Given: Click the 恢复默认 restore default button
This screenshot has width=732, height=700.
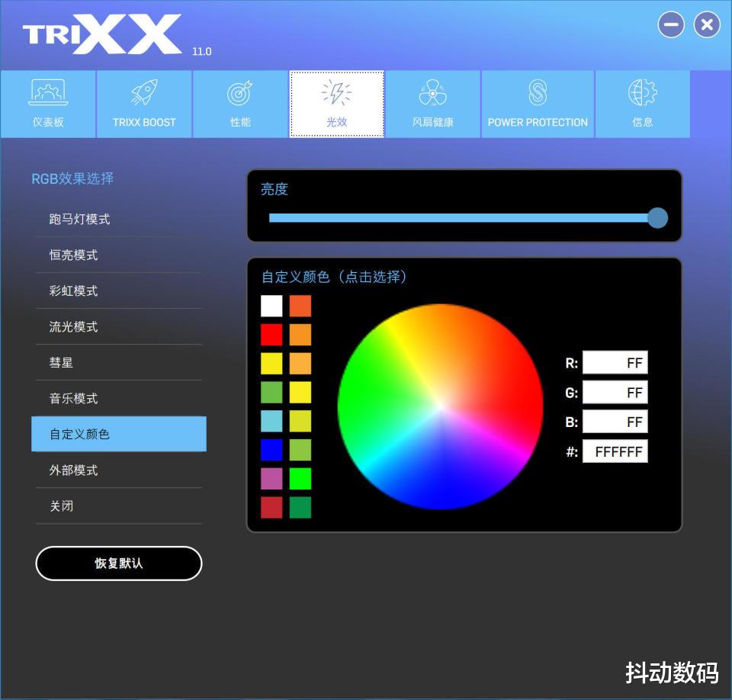Looking at the screenshot, I should tap(119, 564).
